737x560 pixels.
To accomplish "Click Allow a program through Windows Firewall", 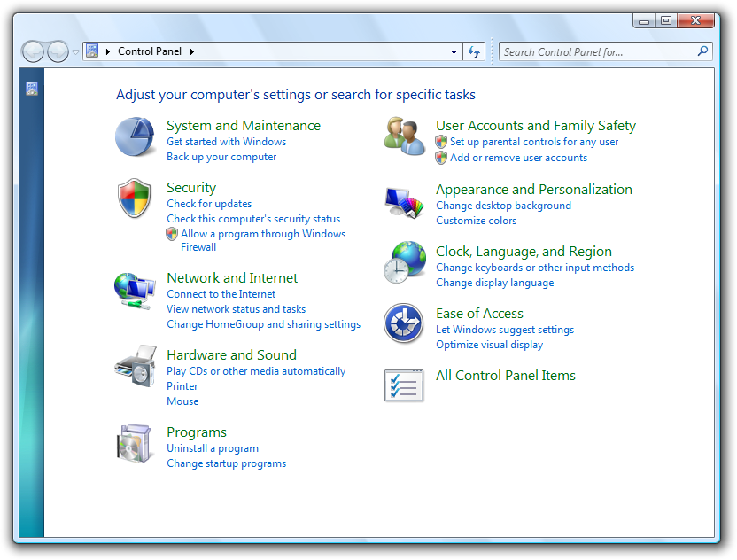I will [x=263, y=240].
